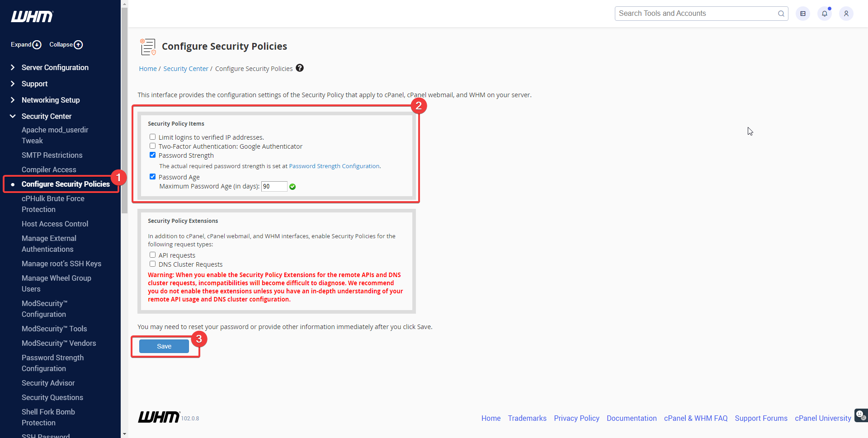Open Host Access Control

tap(55, 224)
